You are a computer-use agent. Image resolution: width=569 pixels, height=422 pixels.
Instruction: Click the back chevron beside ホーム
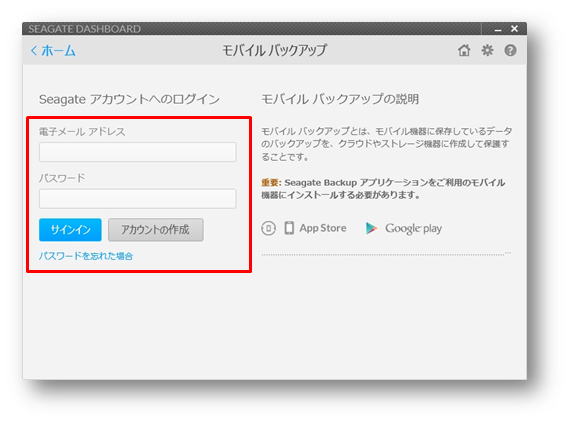(34, 50)
